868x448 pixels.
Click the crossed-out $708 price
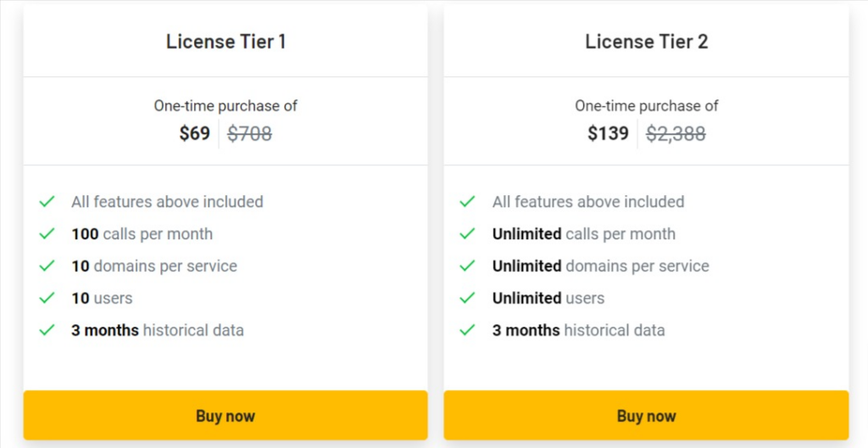coord(250,133)
